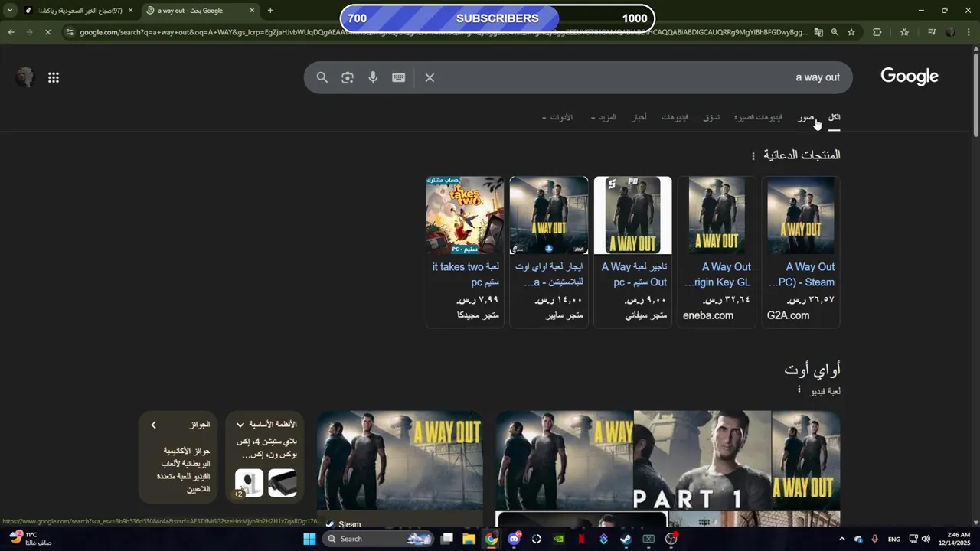
Task: Collapse the الأنظمة الأساسية card chevron
Action: [240, 425]
